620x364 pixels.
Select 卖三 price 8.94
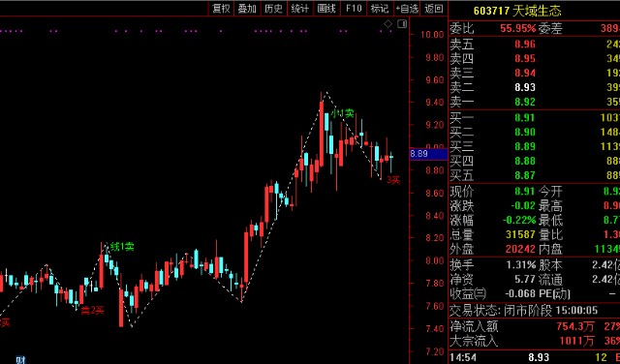[525, 74]
